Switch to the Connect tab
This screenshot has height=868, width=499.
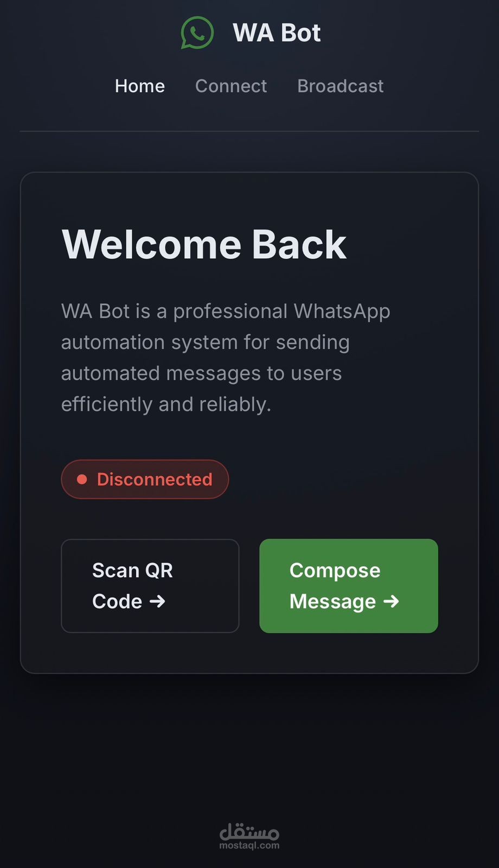coord(231,86)
